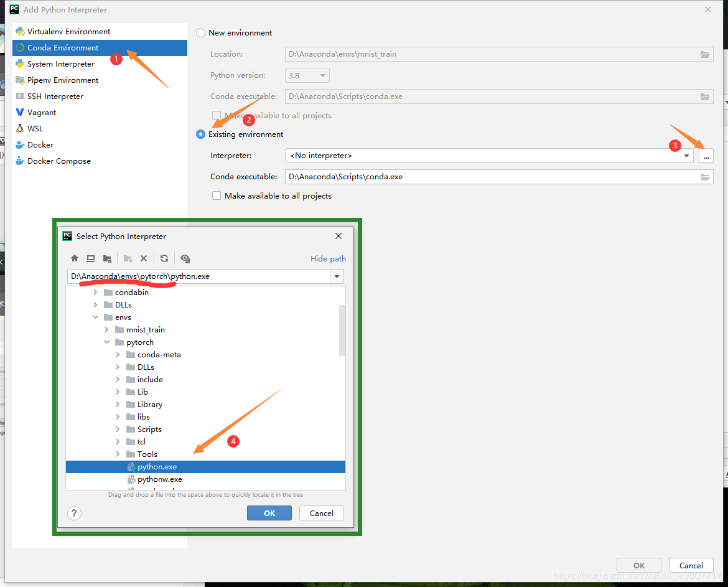Image resolution: width=728 pixels, height=587 pixels.
Task: Select the Library folder
Action: pyautogui.click(x=206, y=405)
